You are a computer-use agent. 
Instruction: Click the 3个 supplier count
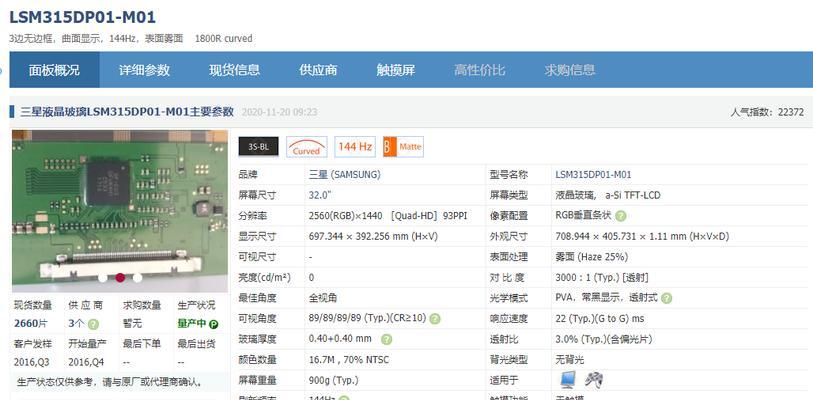[x=76, y=324]
